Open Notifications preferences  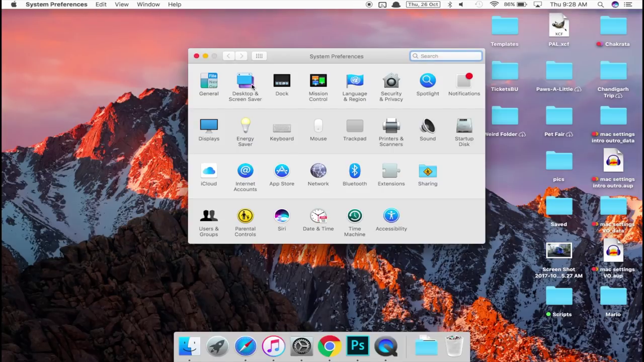coord(464,84)
